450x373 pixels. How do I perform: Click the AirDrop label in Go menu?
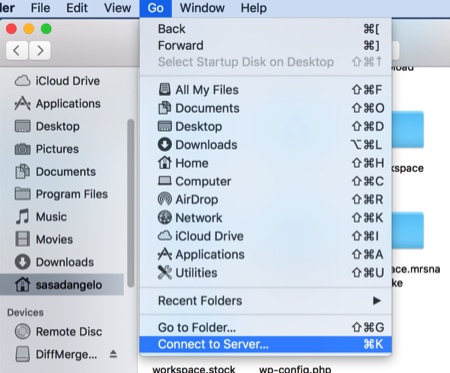pyautogui.click(x=197, y=199)
